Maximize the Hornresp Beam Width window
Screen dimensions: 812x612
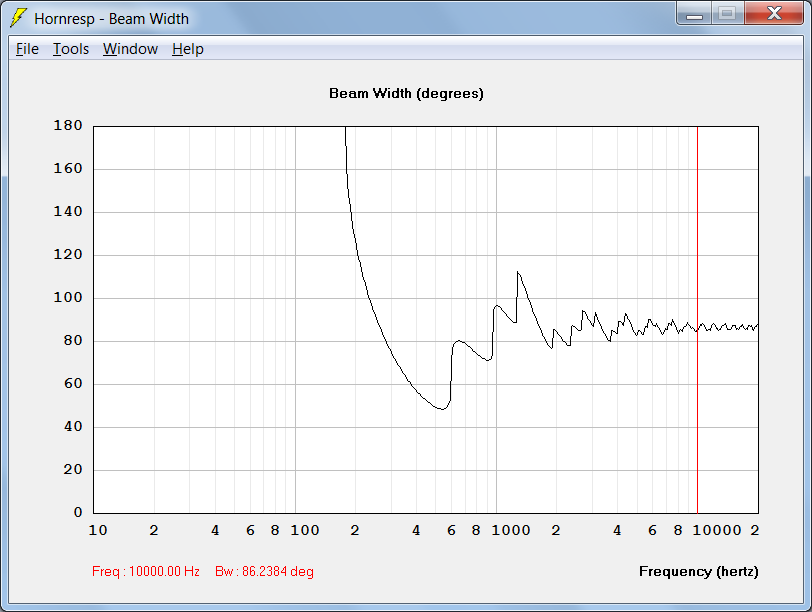[x=728, y=13]
